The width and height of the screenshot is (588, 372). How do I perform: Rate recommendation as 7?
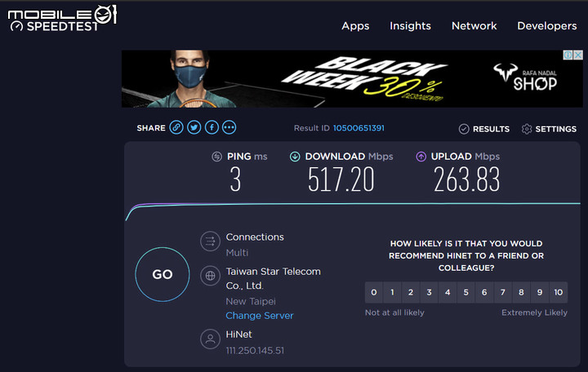coord(502,292)
